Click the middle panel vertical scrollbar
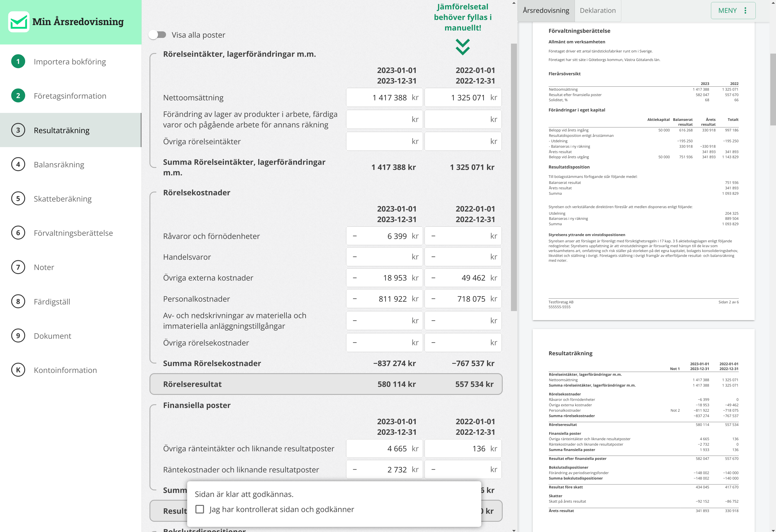This screenshot has height=532, width=776. click(514, 177)
